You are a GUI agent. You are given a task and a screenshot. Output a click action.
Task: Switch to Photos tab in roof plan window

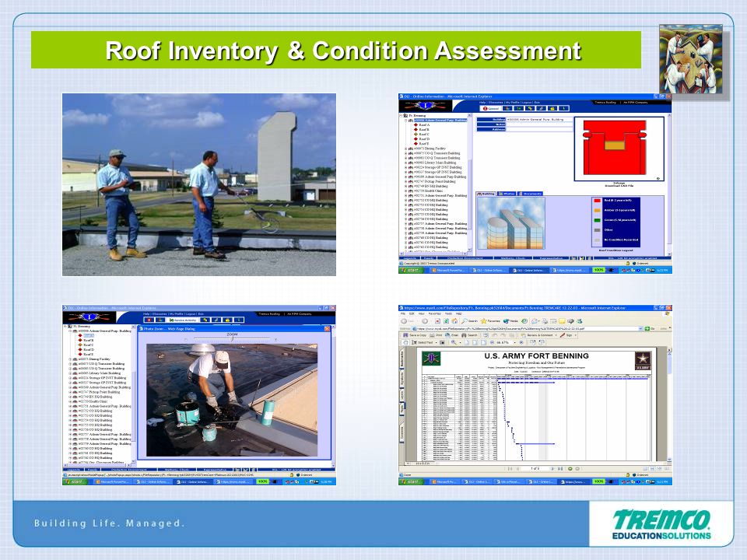[x=507, y=194]
